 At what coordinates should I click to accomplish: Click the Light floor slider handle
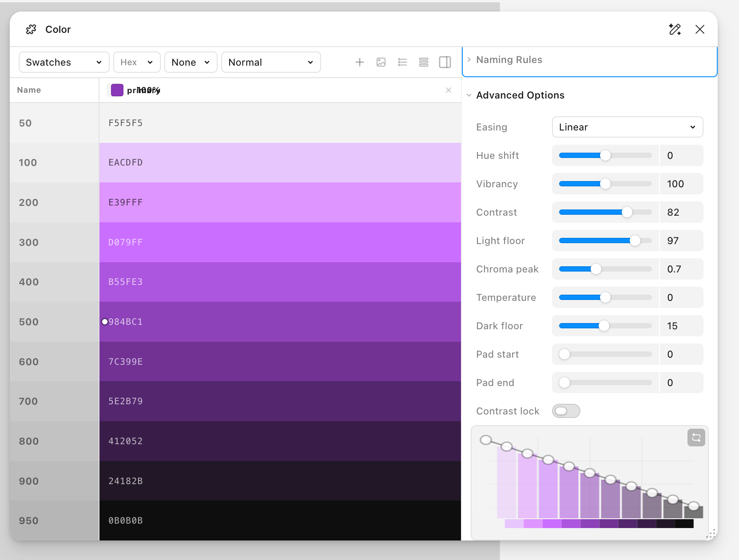click(635, 241)
